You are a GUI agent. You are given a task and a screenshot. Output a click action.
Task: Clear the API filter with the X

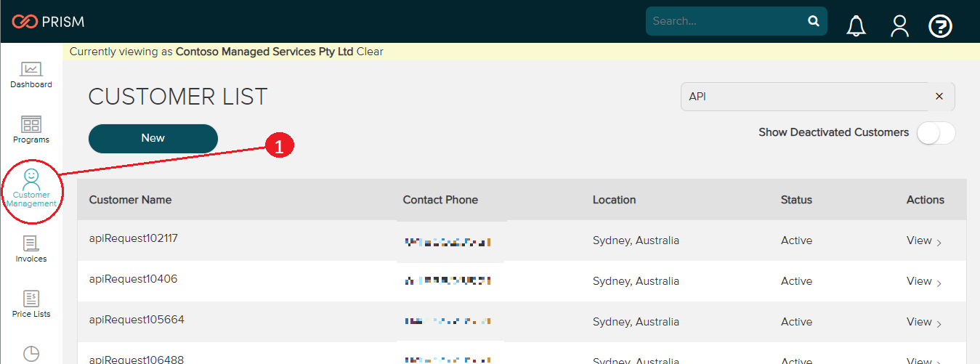click(939, 96)
